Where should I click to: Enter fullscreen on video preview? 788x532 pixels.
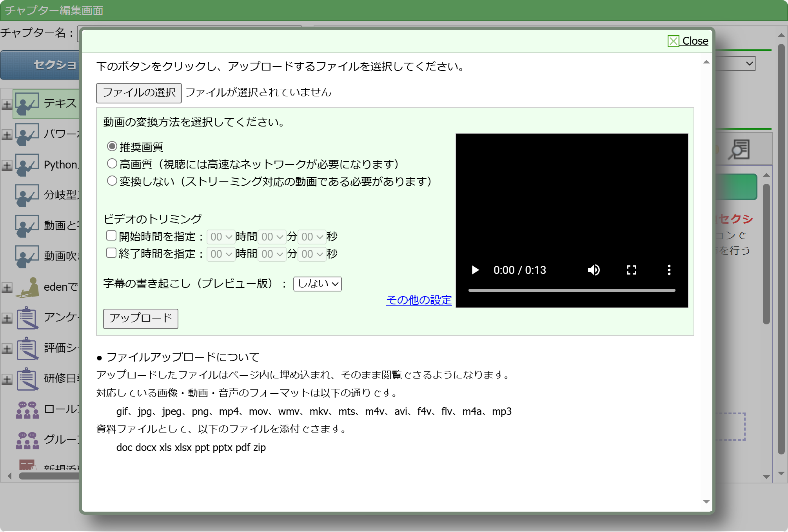(x=631, y=270)
